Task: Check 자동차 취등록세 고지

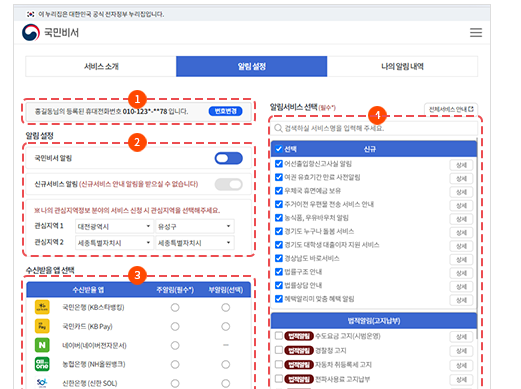Action: coord(279,364)
